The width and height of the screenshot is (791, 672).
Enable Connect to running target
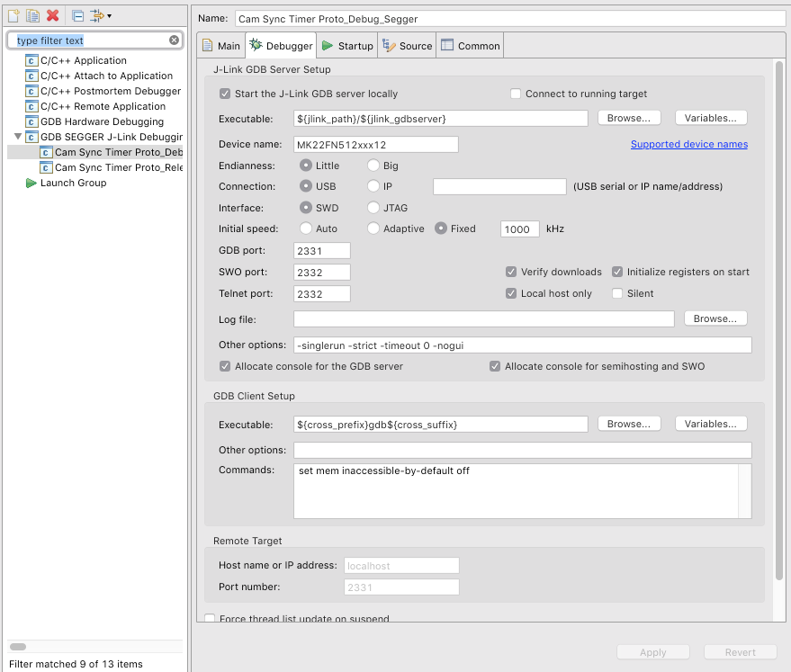(x=516, y=94)
